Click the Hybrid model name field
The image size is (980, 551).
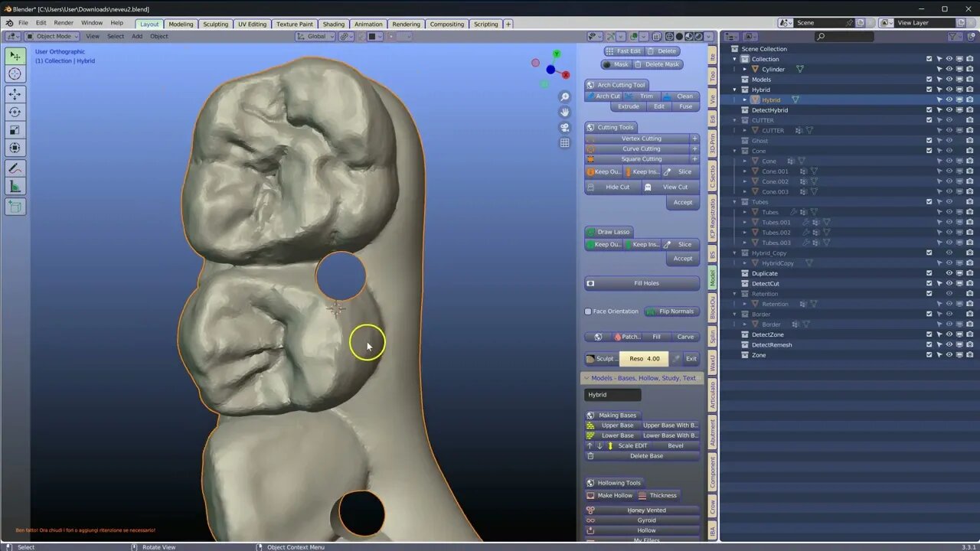point(612,395)
